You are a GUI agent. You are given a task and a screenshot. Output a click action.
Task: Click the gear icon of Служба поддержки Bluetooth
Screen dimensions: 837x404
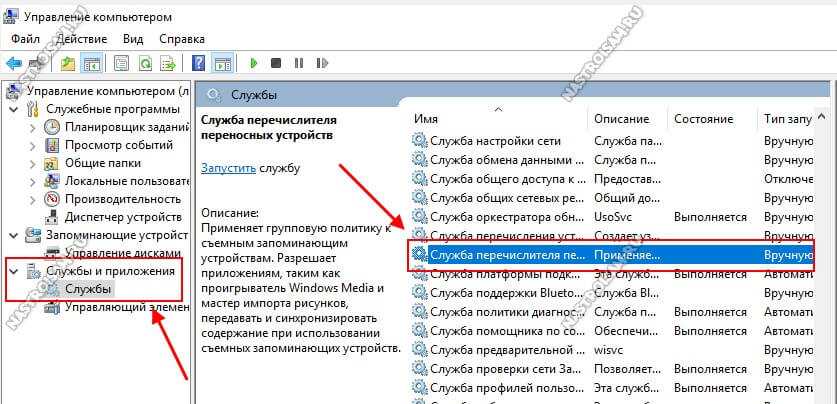420,292
